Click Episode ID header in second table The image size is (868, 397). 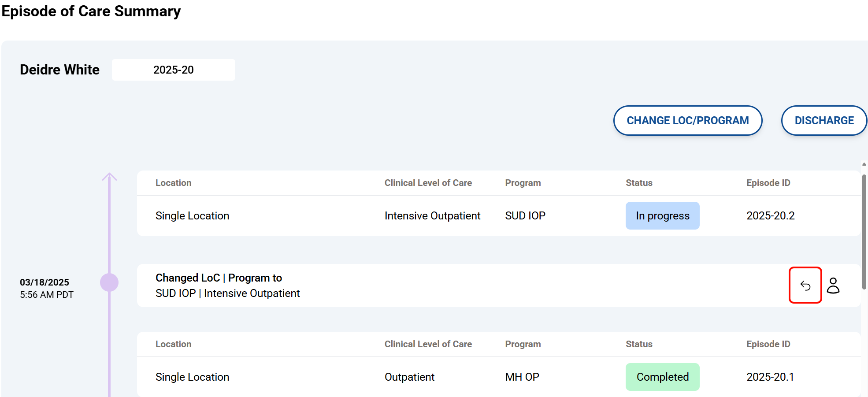pyautogui.click(x=768, y=344)
